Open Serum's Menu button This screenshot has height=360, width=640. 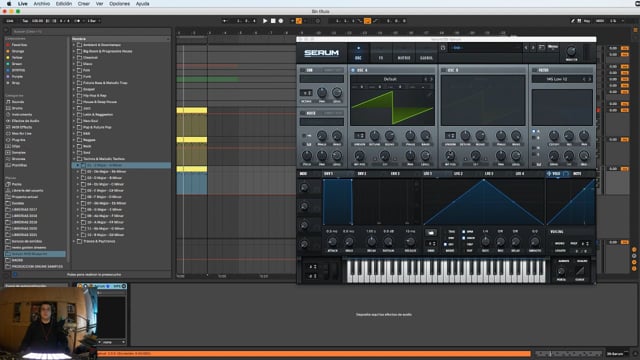(553, 47)
